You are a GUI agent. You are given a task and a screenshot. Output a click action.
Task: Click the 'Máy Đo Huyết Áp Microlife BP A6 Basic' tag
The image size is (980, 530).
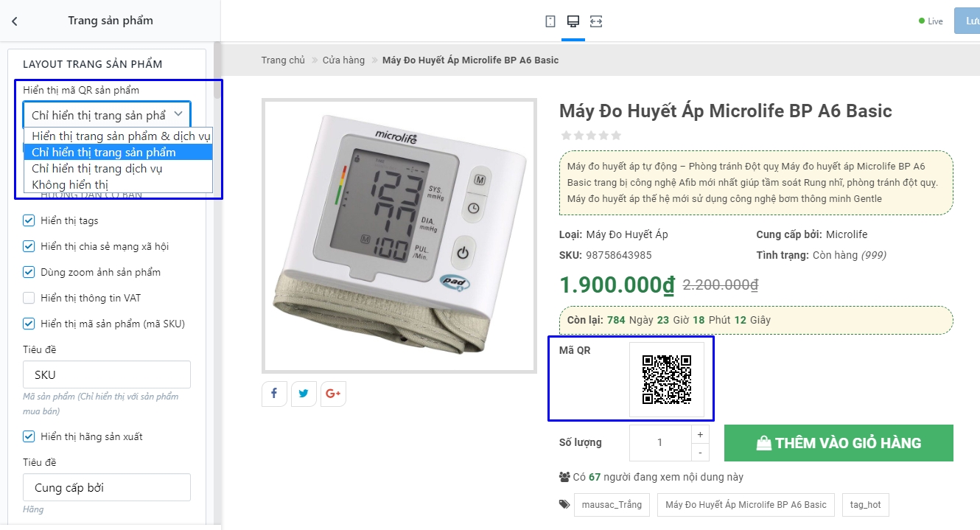click(746, 505)
